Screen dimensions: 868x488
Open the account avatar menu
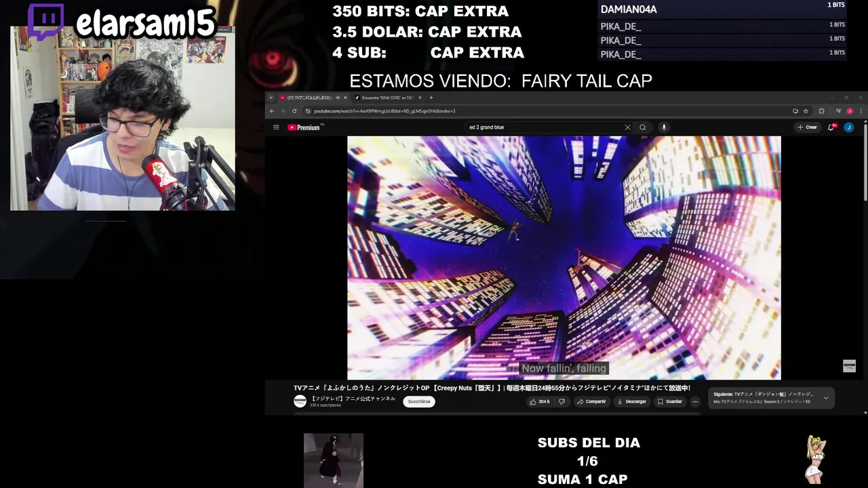click(x=849, y=127)
